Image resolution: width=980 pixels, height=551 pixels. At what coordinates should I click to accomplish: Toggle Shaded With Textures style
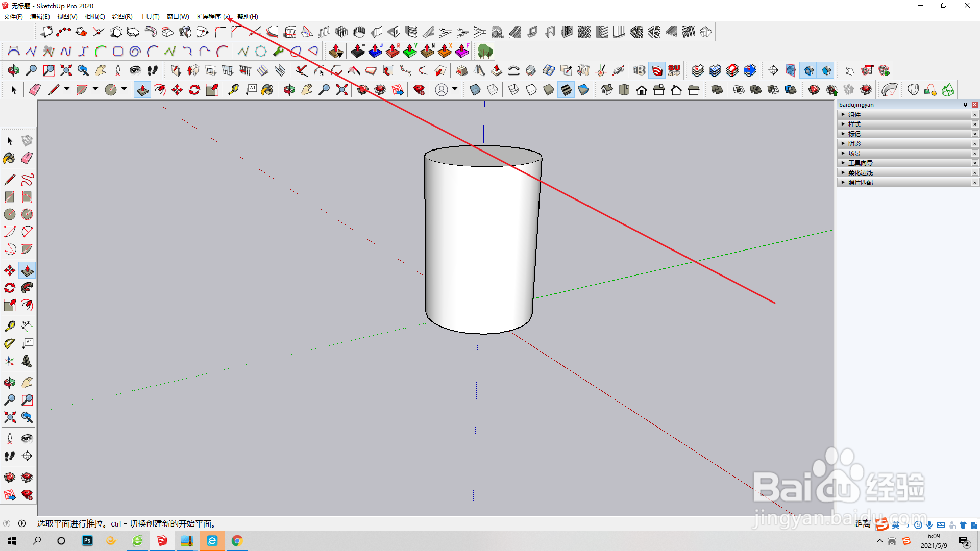[x=566, y=90]
